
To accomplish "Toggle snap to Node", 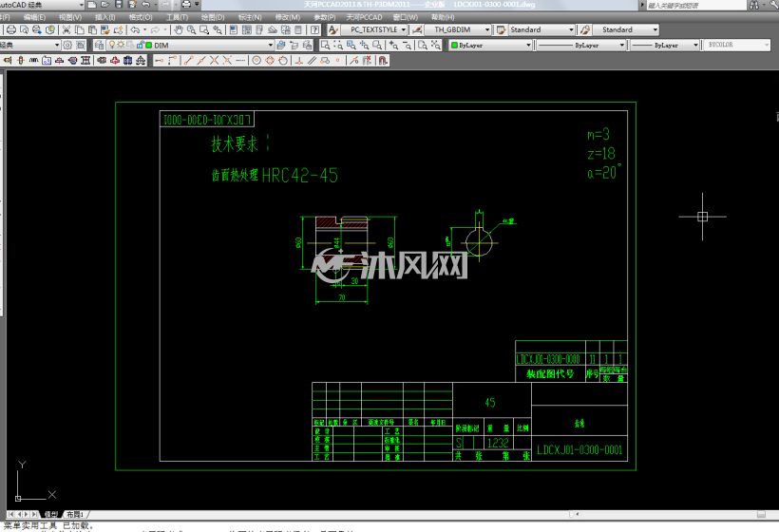I will click(338, 61).
